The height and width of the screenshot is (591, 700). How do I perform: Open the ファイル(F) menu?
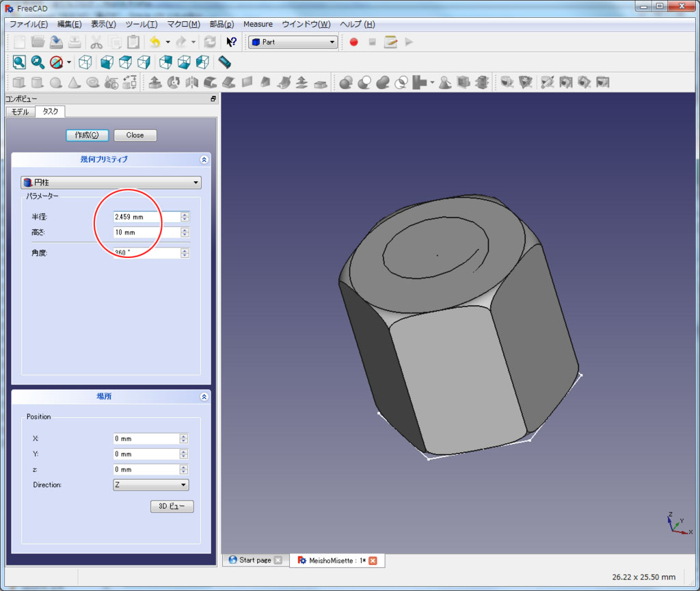[29, 24]
